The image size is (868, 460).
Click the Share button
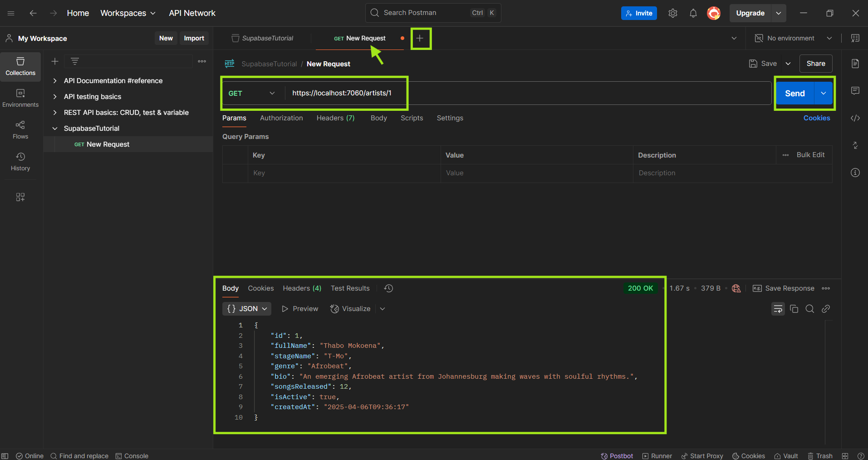tap(815, 64)
